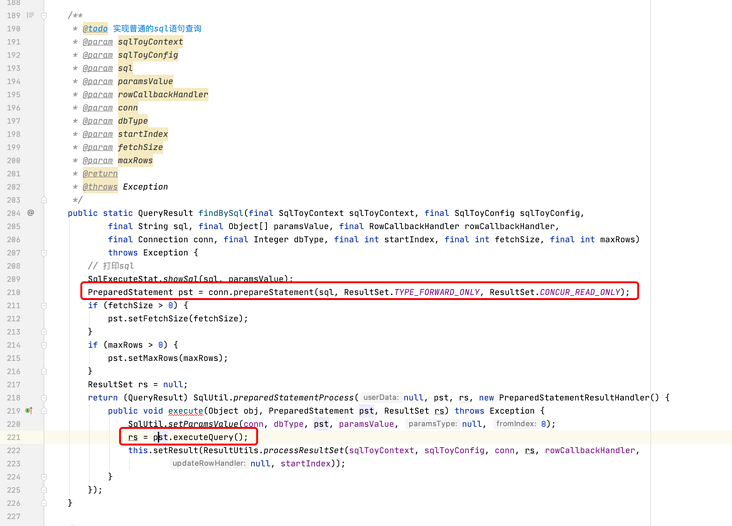
Task: Click the implements-method gutter icon beside execute
Action: click(x=29, y=411)
